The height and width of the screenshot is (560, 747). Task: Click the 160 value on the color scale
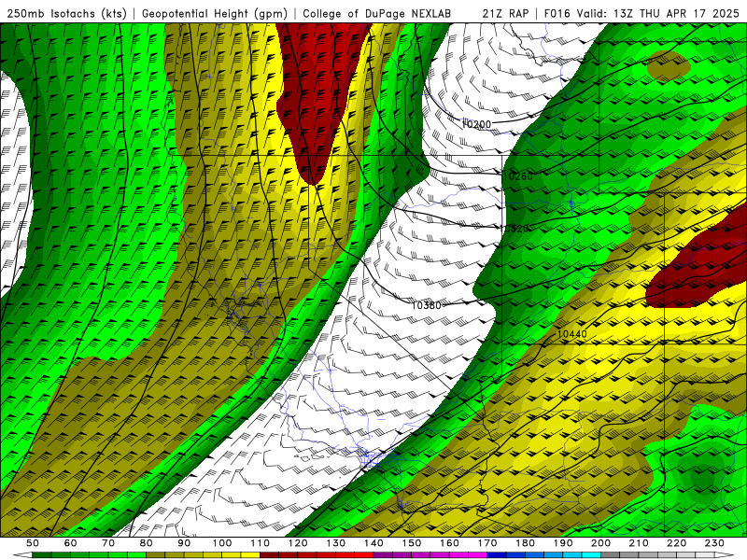449,543
